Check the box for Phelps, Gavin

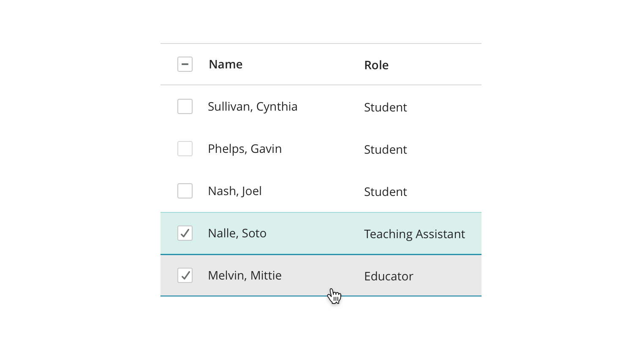click(185, 149)
